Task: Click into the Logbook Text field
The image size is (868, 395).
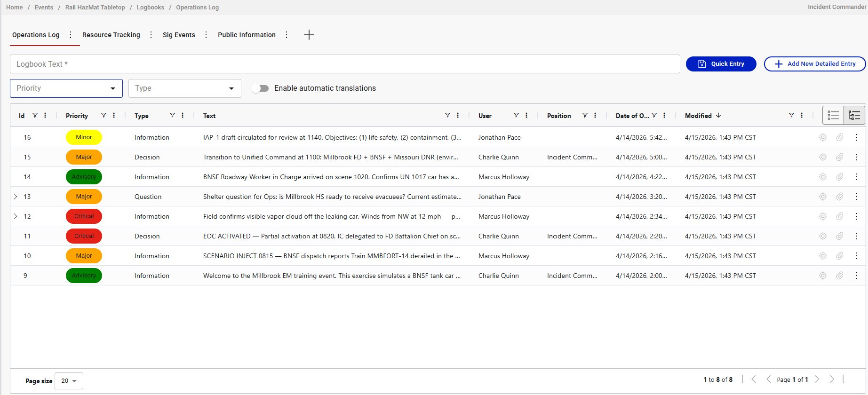Action: tap(344, 64)
